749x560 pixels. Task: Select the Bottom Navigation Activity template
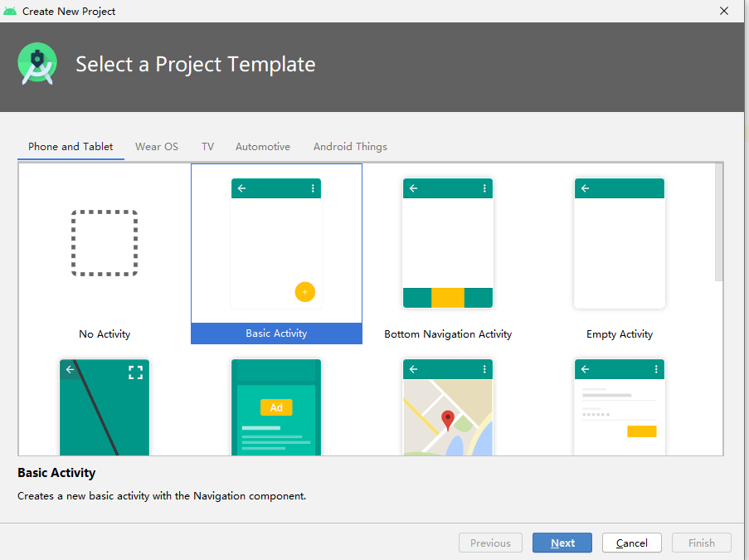[x=448, y=243]
